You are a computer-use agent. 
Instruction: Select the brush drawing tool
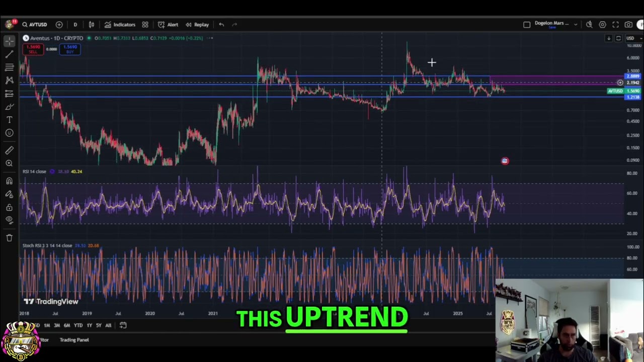(x=9, y=107)
